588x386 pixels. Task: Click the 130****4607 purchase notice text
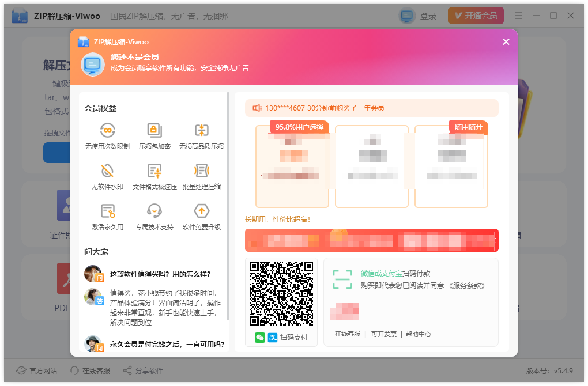point(325,108)
